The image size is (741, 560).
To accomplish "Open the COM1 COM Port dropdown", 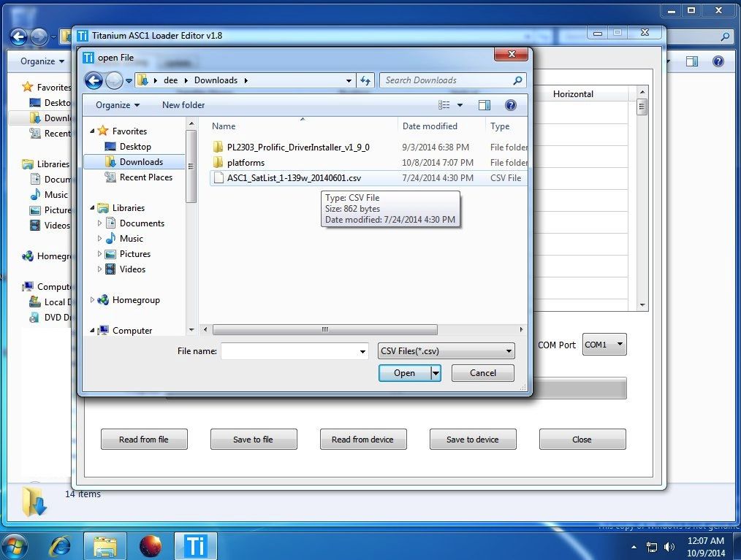I will pyautogui.click(x=604, y=344).
